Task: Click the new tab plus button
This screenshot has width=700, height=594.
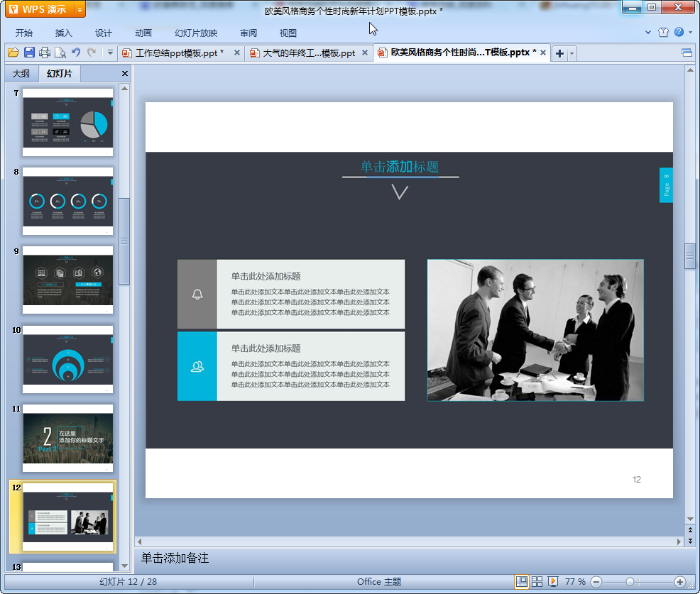Action: coord(559,53)
